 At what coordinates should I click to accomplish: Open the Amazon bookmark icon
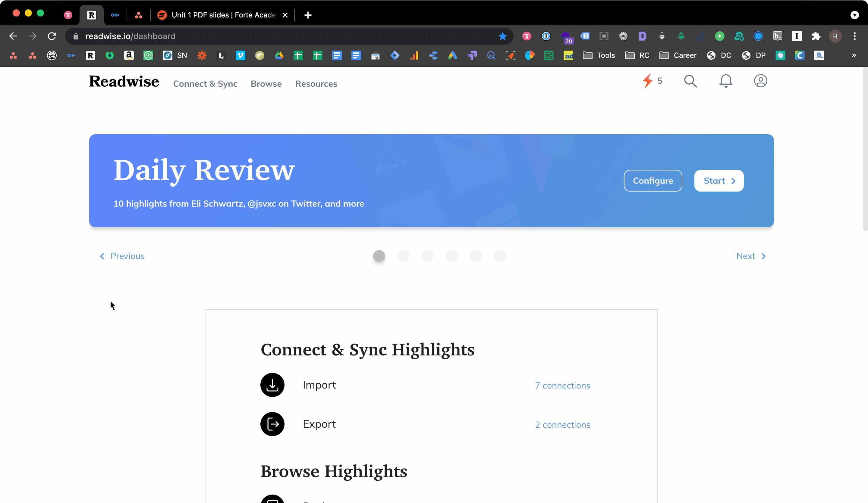coord(129,55)
